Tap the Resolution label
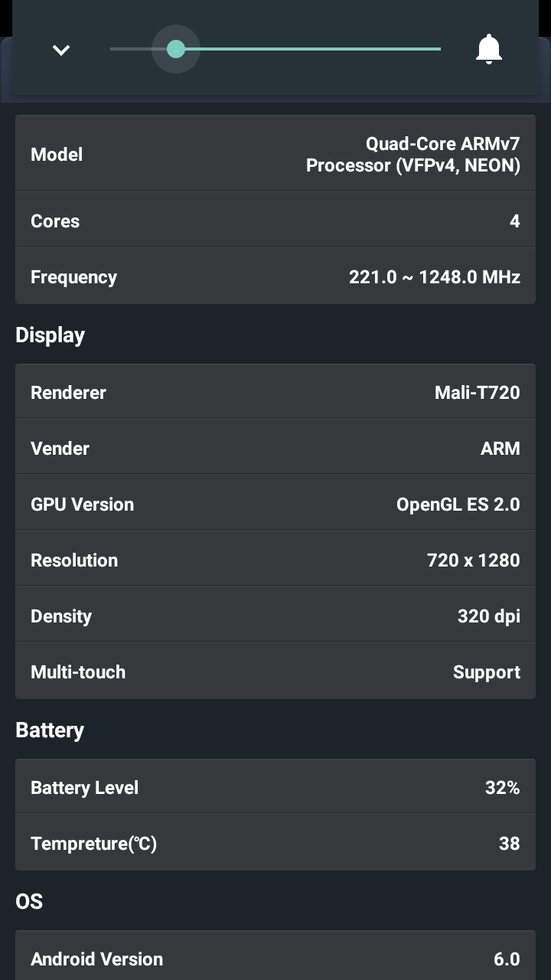 tap(74, 560)
